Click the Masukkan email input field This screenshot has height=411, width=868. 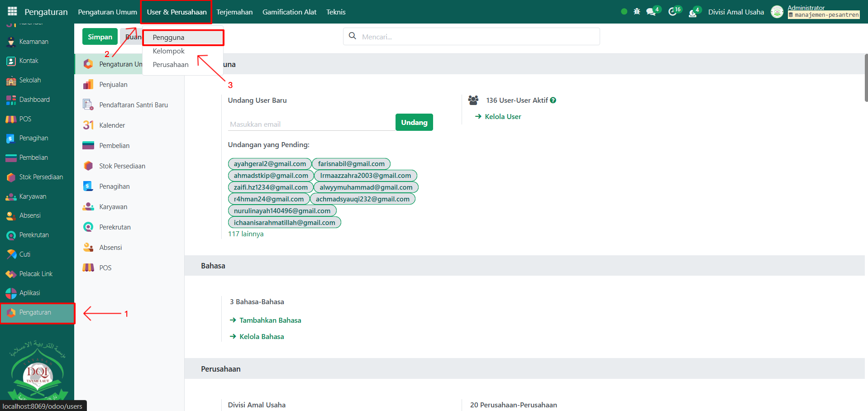coord(311,124)
